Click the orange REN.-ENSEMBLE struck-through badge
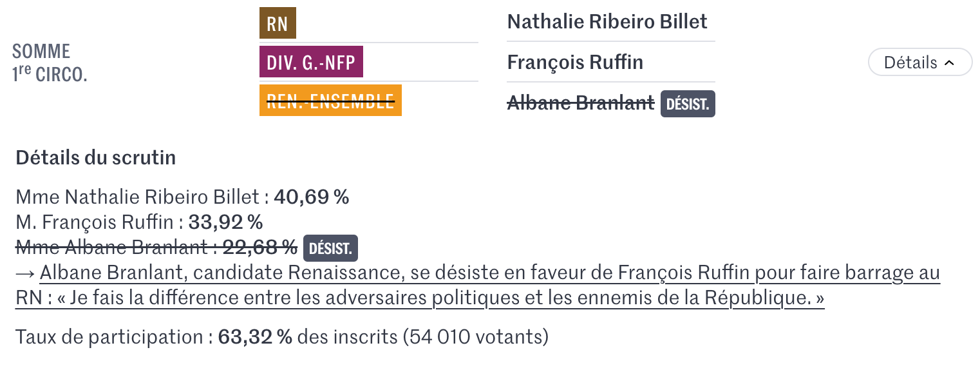The image size is (980, 370). point(330,101)
